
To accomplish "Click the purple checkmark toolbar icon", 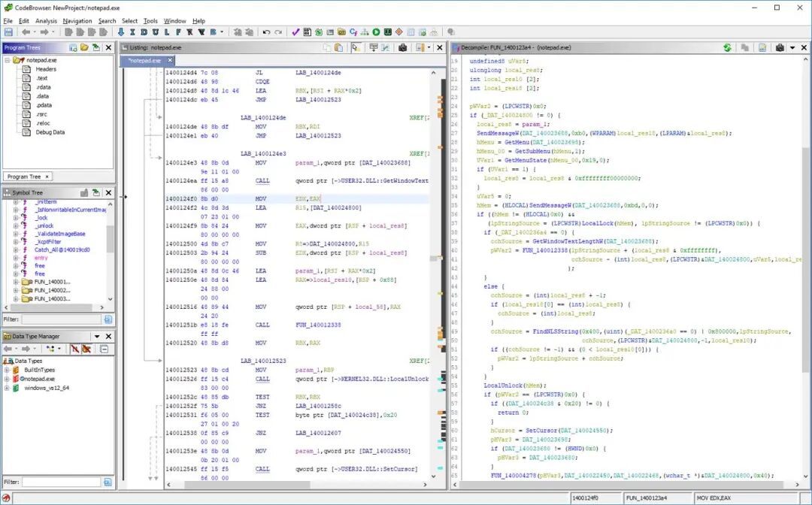I will click(295, 32).
